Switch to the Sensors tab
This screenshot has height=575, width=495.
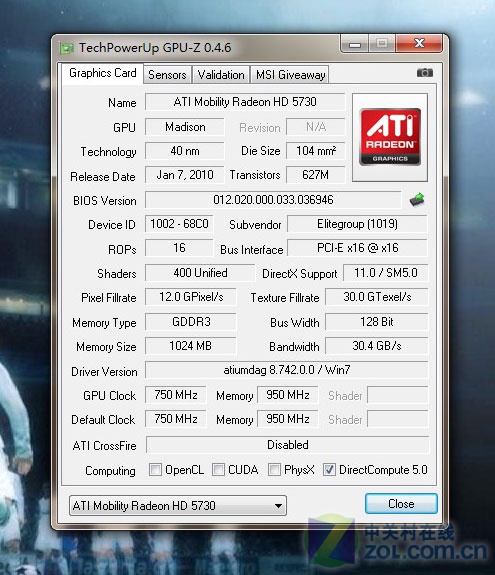167,75
